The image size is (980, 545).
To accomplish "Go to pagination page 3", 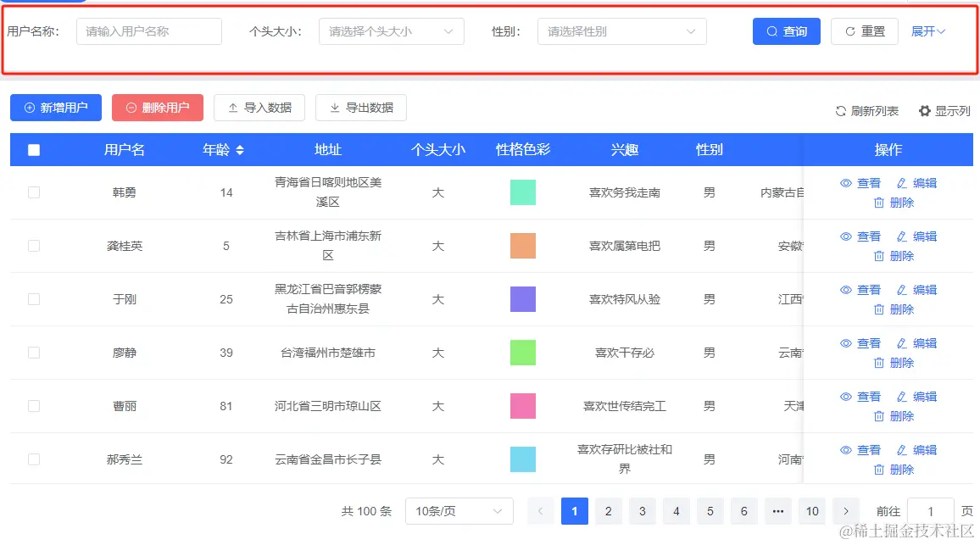I will [642, 511].
